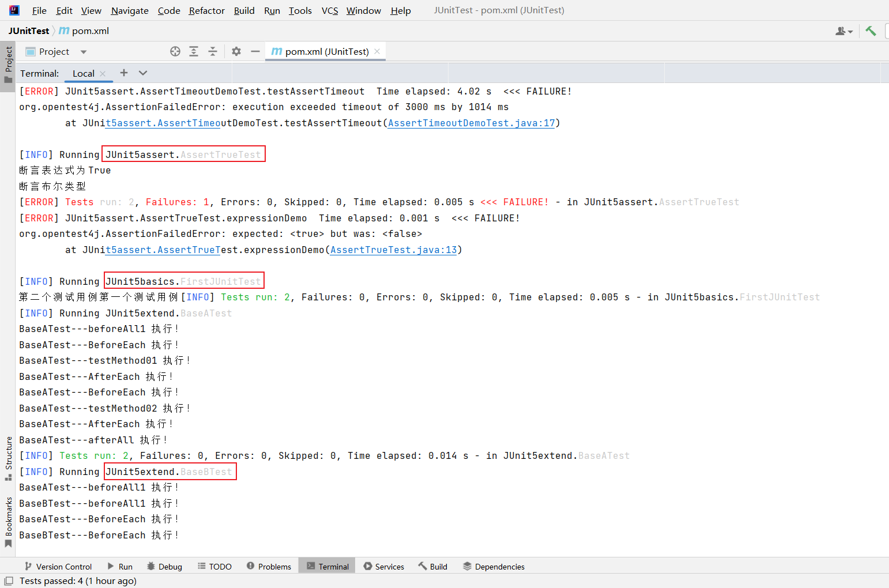Click the status bar tool windows toggle icon

click(9, 581)
